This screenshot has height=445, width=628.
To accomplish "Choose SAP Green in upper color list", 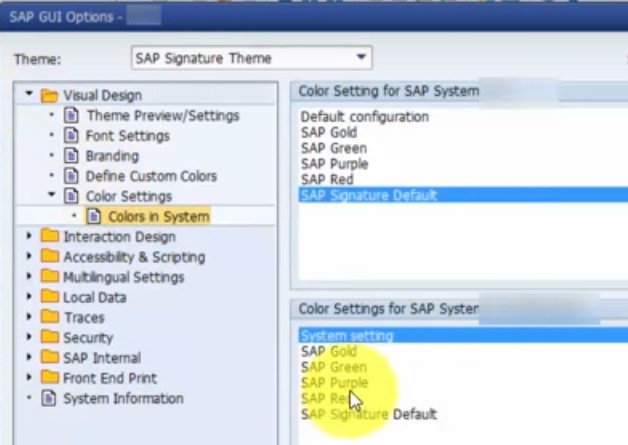I will coord(334,148).
